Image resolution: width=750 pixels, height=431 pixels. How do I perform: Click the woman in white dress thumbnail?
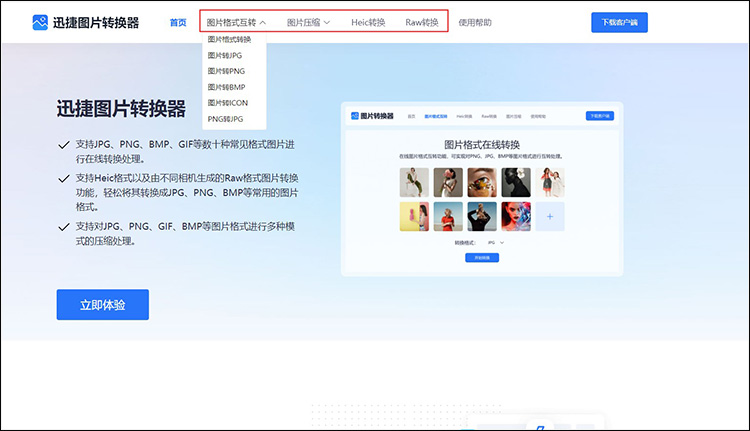pos(414,182)
